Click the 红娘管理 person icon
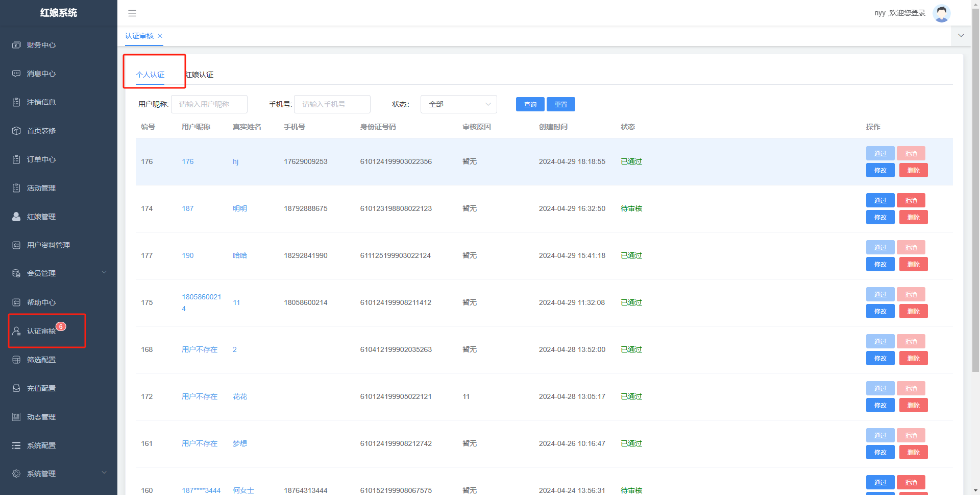Screen dimensions: 980x495 (x=16, y=217)
